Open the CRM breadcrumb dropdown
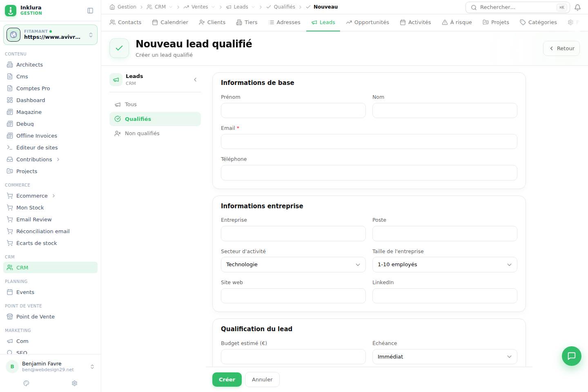The height and width of the screenshot is (392, 588). pos(171,7)
